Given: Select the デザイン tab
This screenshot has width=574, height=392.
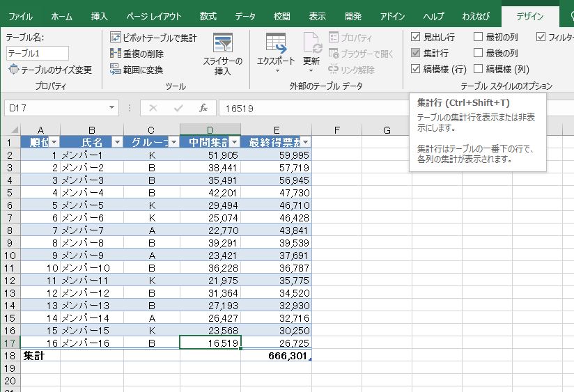Looking at the screenshot, I should 530,17.
